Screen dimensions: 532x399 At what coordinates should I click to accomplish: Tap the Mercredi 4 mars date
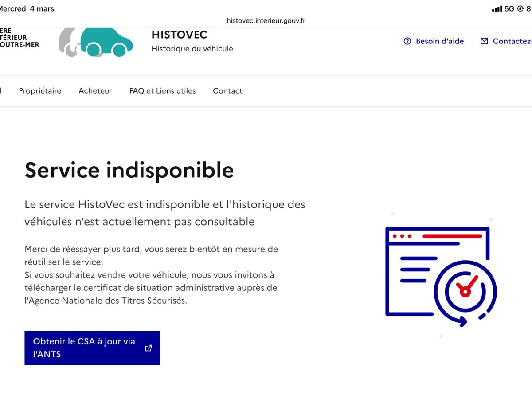[x=27, y=9]
